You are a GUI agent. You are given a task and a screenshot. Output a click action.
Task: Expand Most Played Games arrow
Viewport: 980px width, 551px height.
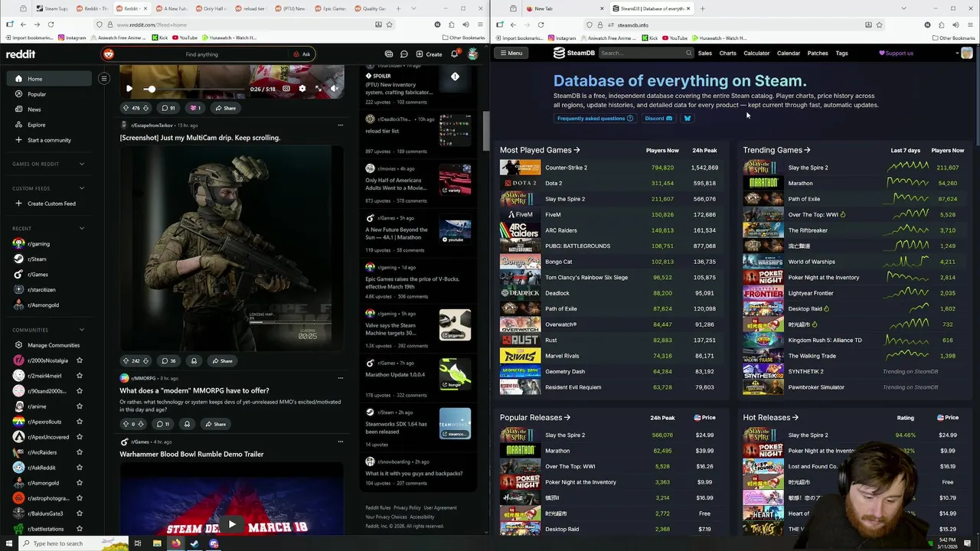pos(577,151)
